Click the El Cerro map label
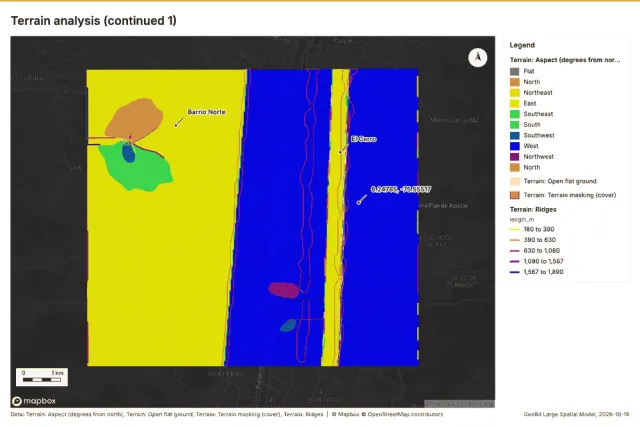Image resolution: width=640 pixels, height=427 pixels. pyautogui.click(x=364, y=139)
